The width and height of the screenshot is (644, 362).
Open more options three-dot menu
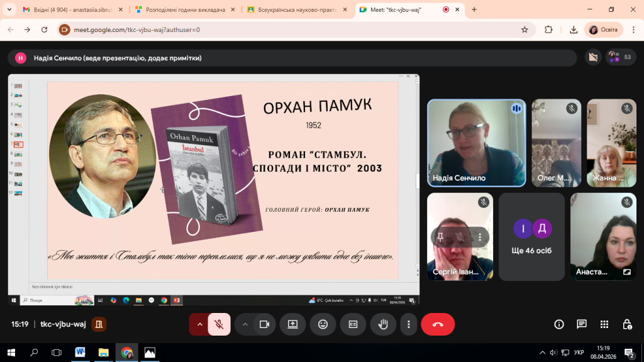(409, 324)
